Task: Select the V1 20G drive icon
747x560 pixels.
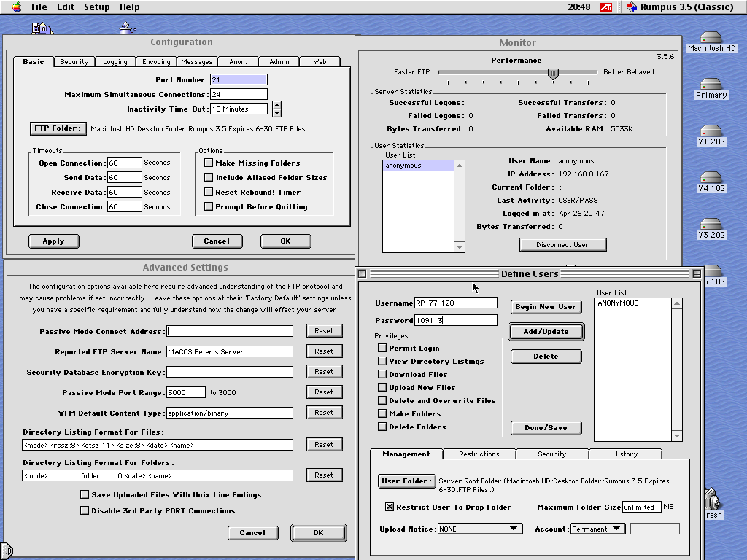Action: pyautogui.click(x=711, y=135)
